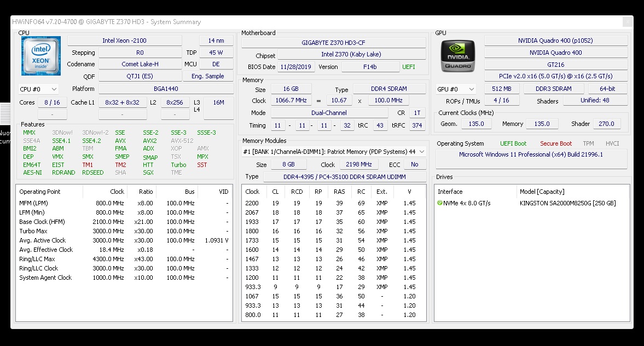Viewport: 644px width, 346px height.
Task: Click the Stepping value 'R0'
Action: 140,53
